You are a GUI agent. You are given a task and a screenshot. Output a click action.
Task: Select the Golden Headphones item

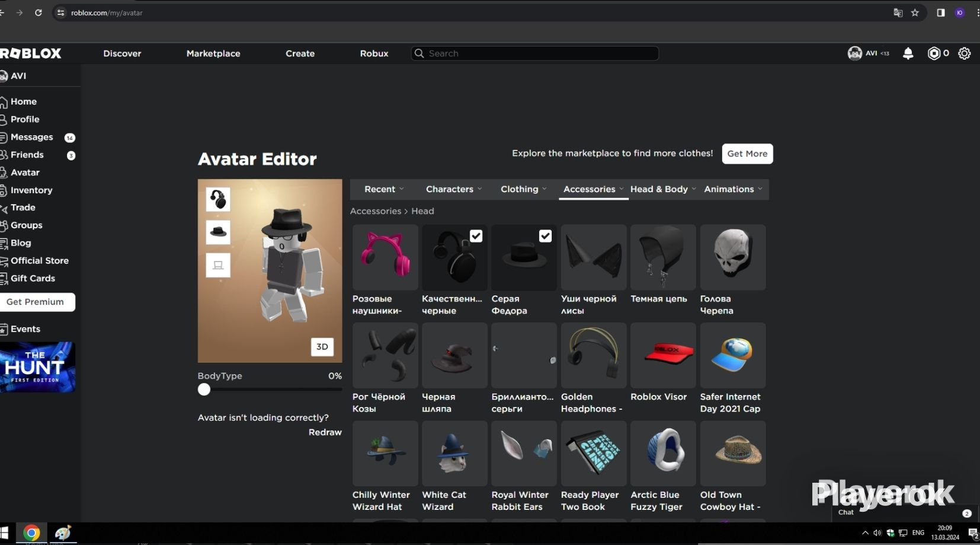[594, 355]
